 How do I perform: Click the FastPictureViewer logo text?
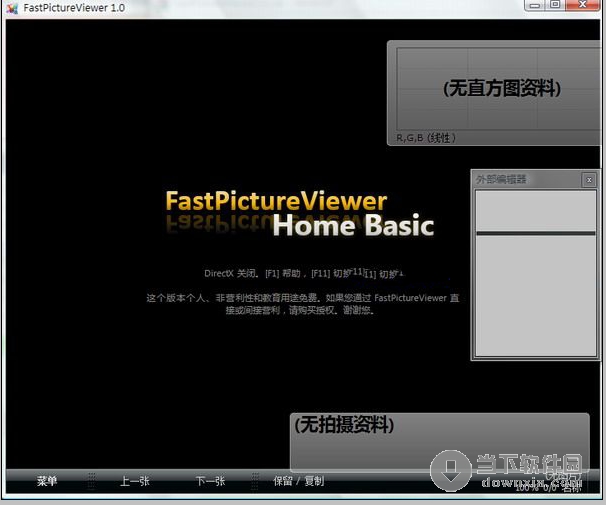(276, 201)
